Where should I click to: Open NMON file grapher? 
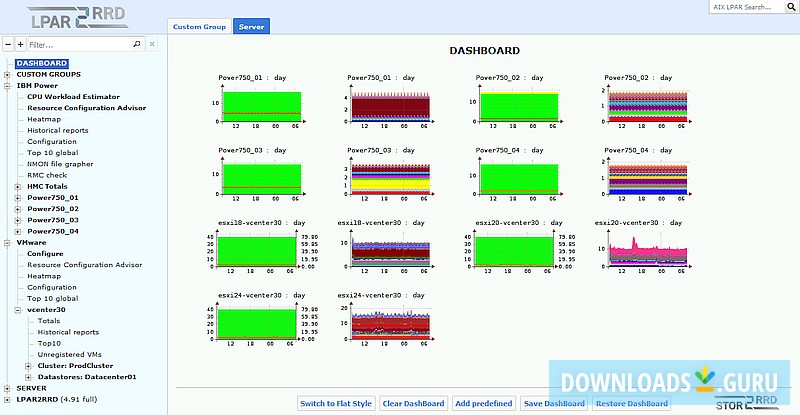click(x=60, y=164)
